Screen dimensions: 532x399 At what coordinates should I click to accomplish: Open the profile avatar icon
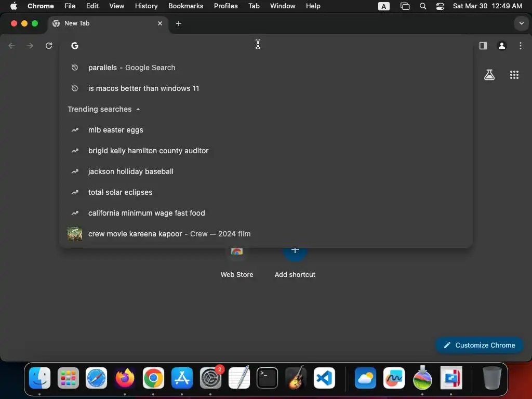pos(501,46)
